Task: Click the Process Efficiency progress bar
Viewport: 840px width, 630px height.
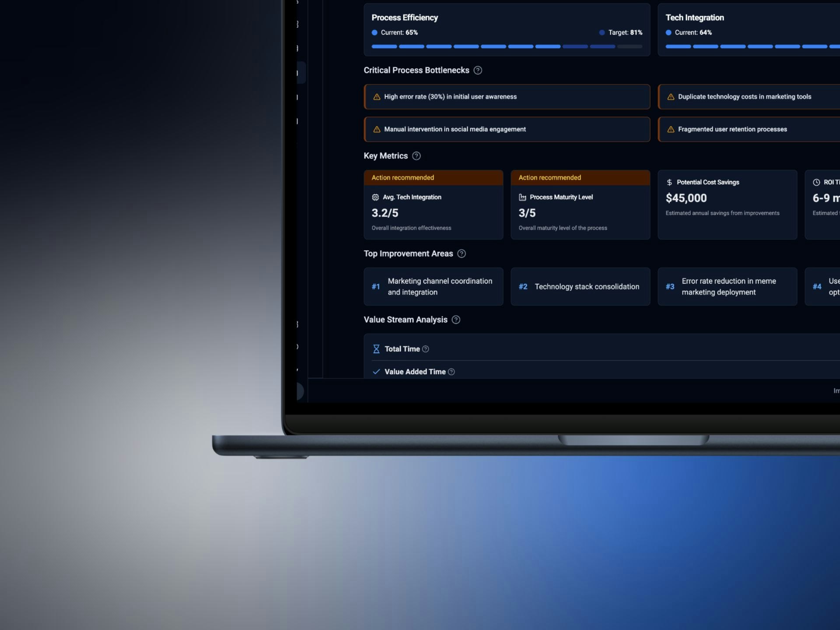Action: click(x=507, y=46)
